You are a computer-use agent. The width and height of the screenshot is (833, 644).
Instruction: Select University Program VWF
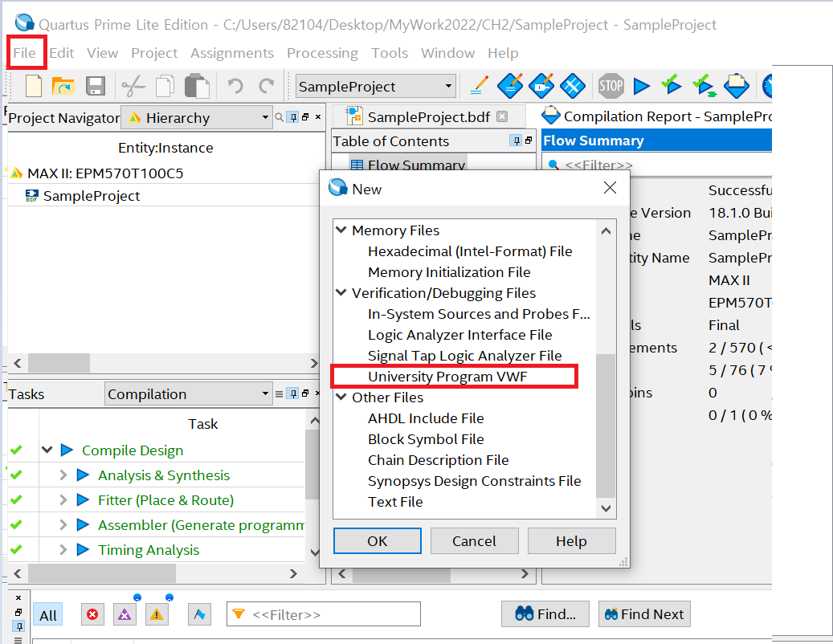447,377
